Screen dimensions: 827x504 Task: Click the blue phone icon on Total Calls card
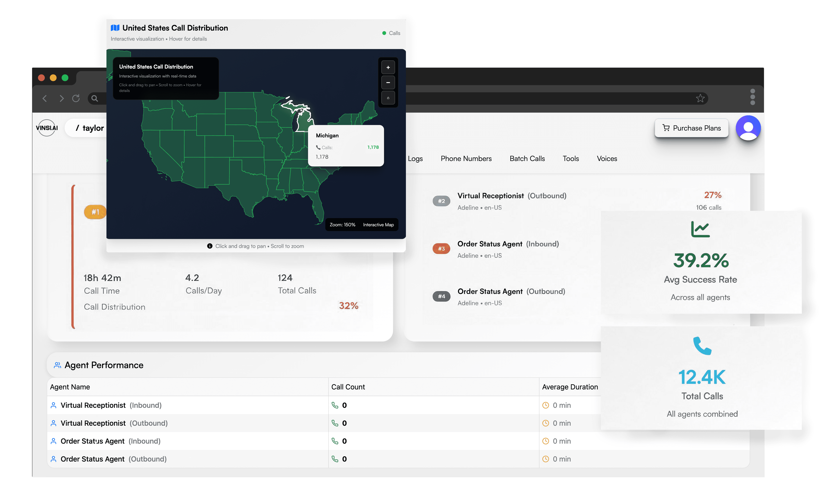click(702, 346)
